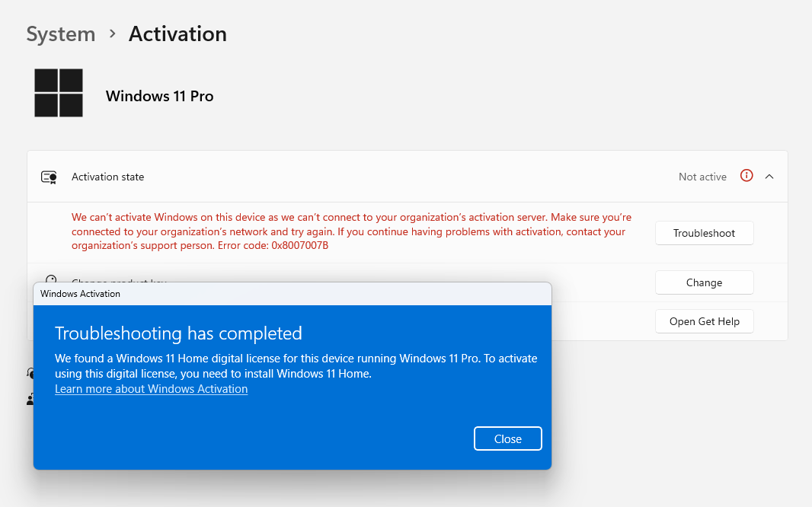Click the Troubleshoot button

pos(704,233)
